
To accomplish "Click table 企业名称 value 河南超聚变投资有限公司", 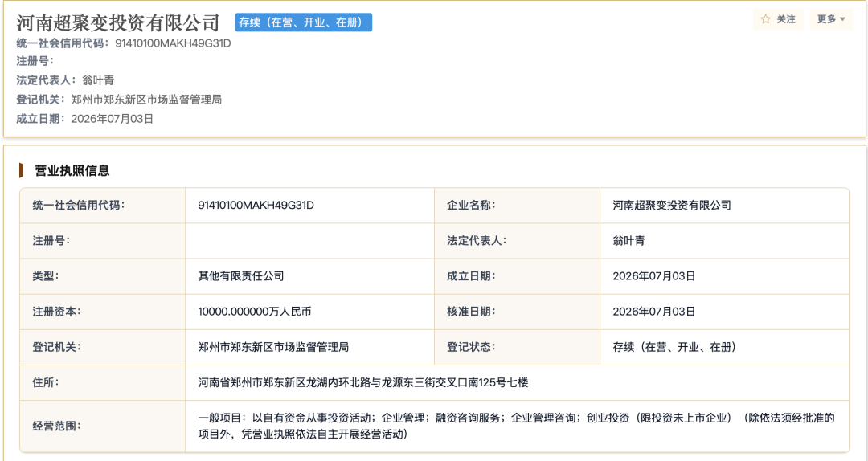I will 671,206.
